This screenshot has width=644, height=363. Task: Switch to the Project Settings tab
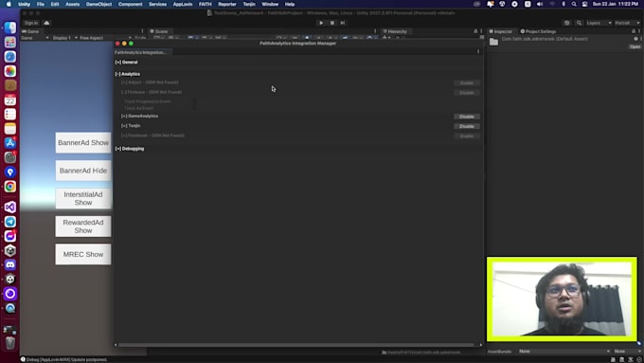pyautogui.click(x=538, y=31)
